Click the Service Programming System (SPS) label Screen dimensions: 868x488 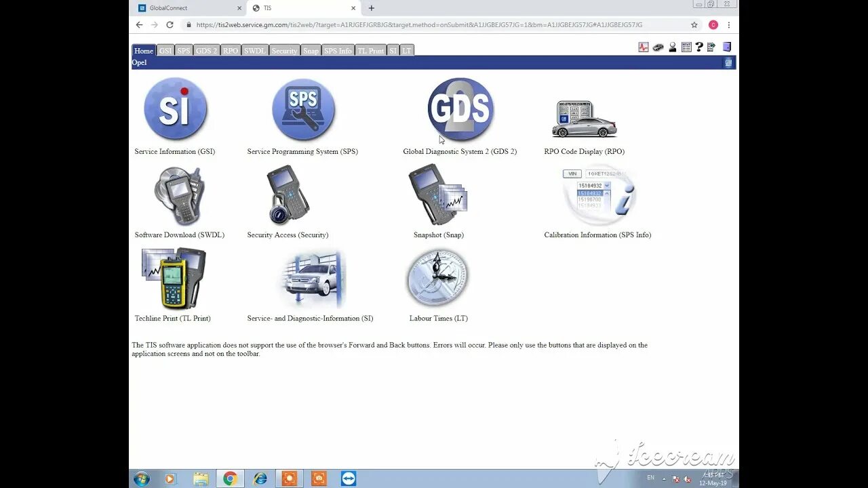coord(302,151)
